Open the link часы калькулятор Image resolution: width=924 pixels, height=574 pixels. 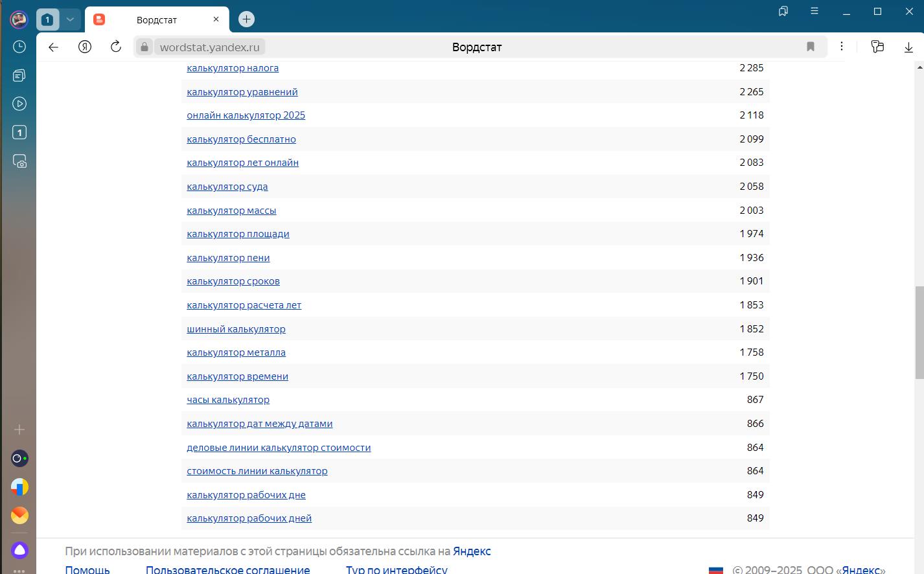(x=228, y=400)
